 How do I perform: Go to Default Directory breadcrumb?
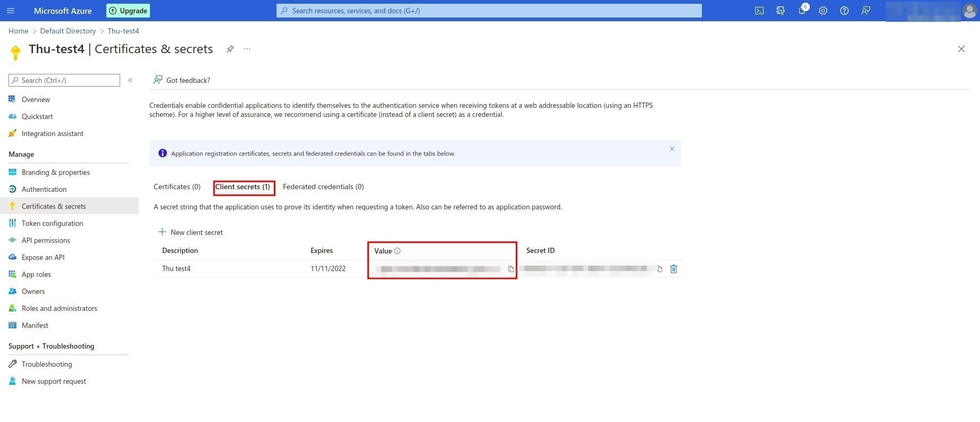68,31
